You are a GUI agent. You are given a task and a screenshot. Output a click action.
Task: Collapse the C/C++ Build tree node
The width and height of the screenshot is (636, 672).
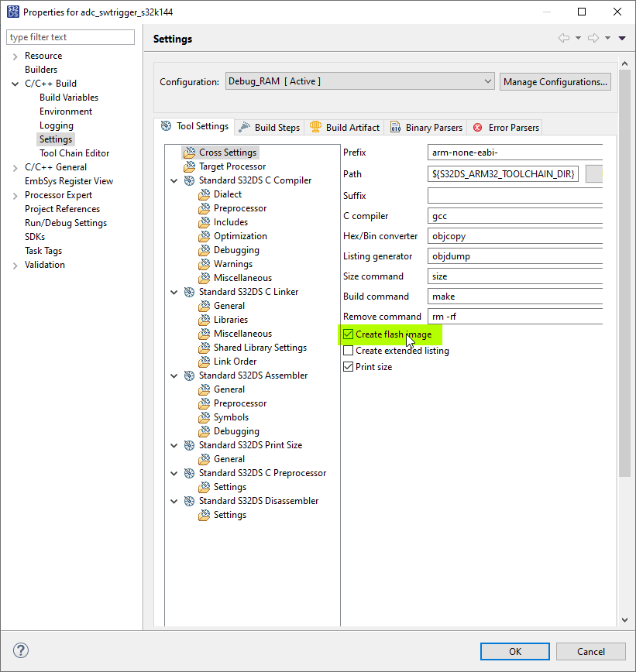[15, 84]
